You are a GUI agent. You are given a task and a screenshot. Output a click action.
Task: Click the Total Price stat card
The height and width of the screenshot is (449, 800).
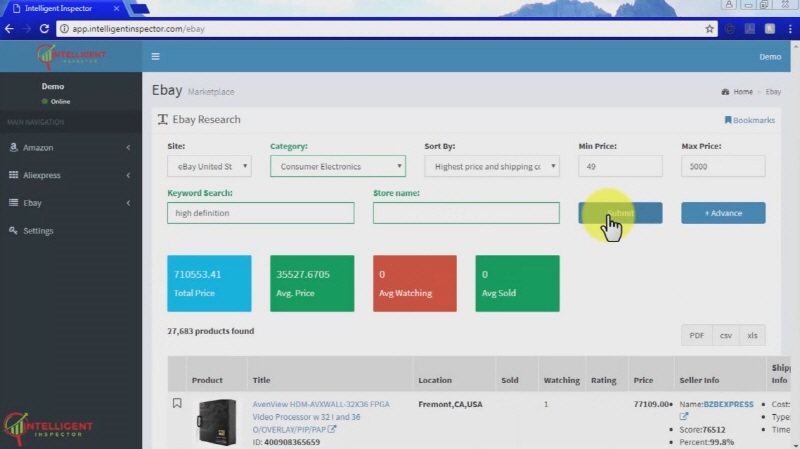(x=209, y=283)
